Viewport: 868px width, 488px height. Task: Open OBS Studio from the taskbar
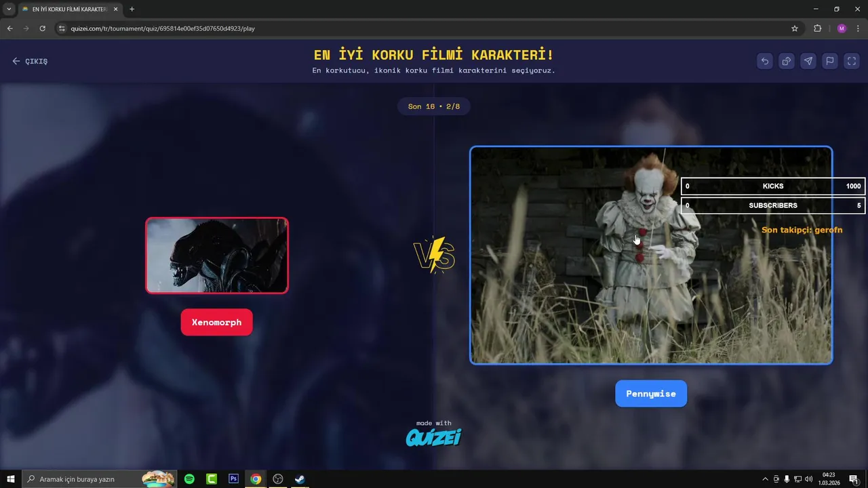click(277, 479)
